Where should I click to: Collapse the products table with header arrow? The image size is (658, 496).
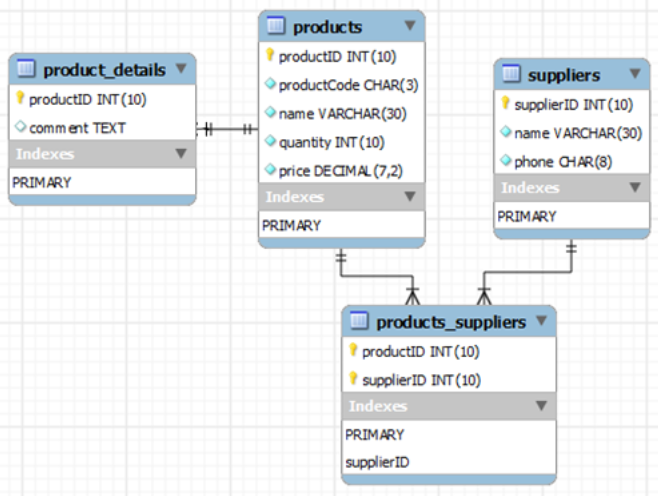click(410, 26)
